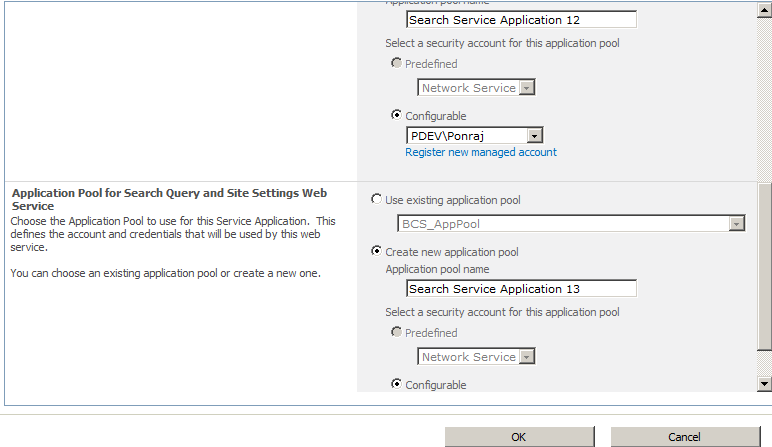
Task: Click the scrollbar down arrow
Action: point(764,384)
